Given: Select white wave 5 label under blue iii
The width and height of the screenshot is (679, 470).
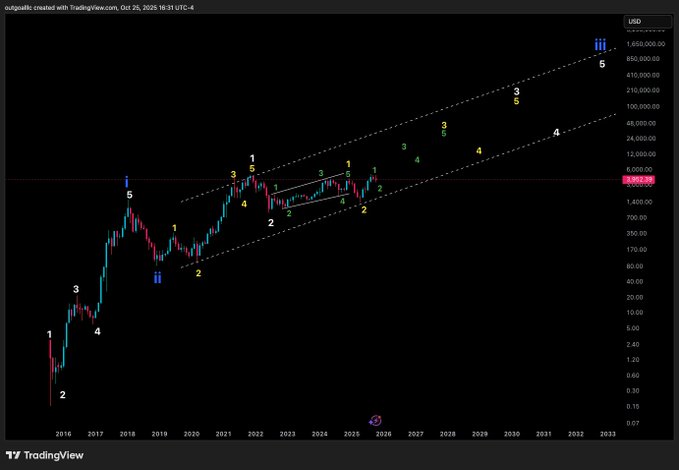Looking at the screenshot, I should click(x=601, y=64).
